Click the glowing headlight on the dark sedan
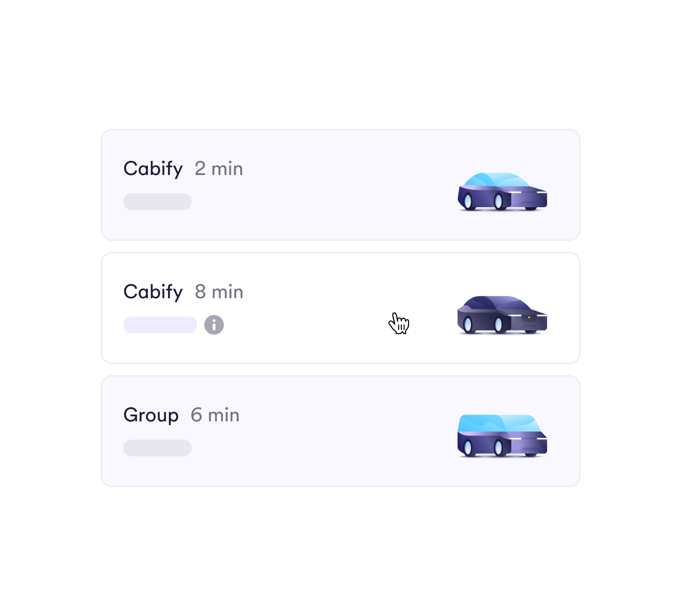The height and width of the screenshot is (616, 680). coord(529,317)
